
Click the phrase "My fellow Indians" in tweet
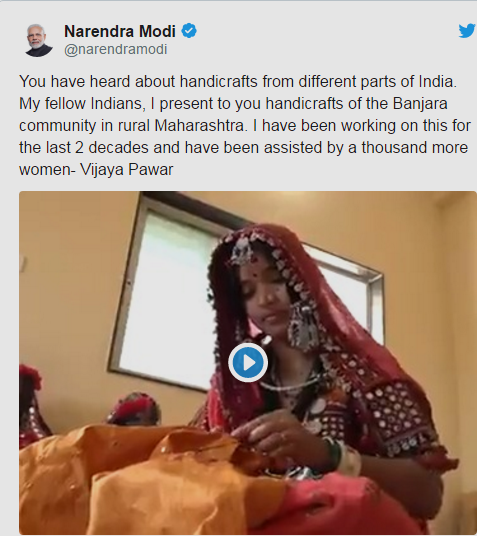[82, 104]
